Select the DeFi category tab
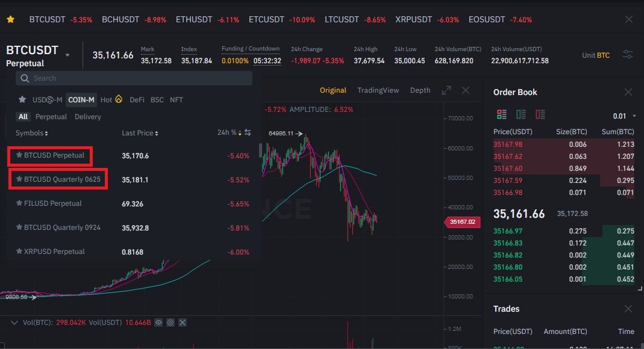Screen dimensions: 644x349 click(x=137, y=100)
